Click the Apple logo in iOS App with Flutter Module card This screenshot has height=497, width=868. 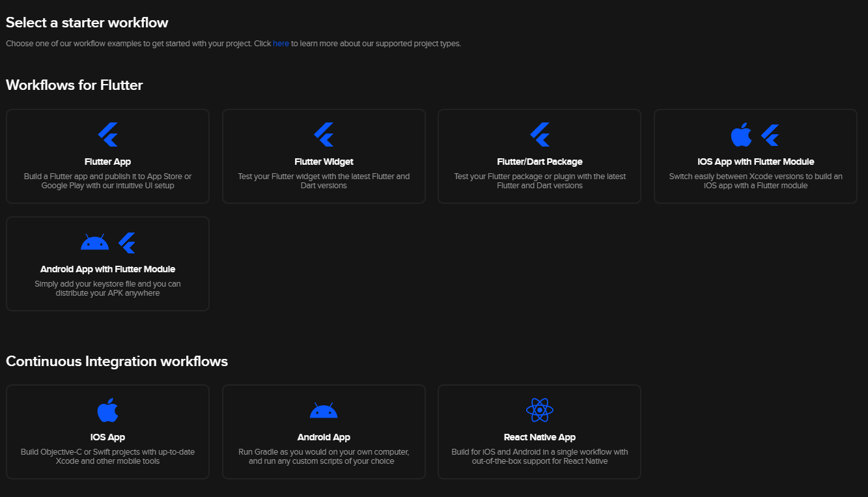coord(741,135)
